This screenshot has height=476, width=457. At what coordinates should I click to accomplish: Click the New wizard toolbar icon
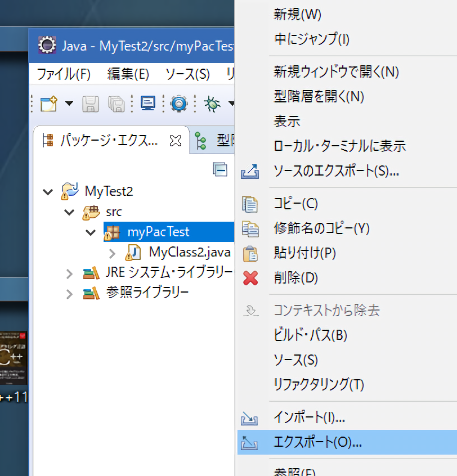[49, 104]
